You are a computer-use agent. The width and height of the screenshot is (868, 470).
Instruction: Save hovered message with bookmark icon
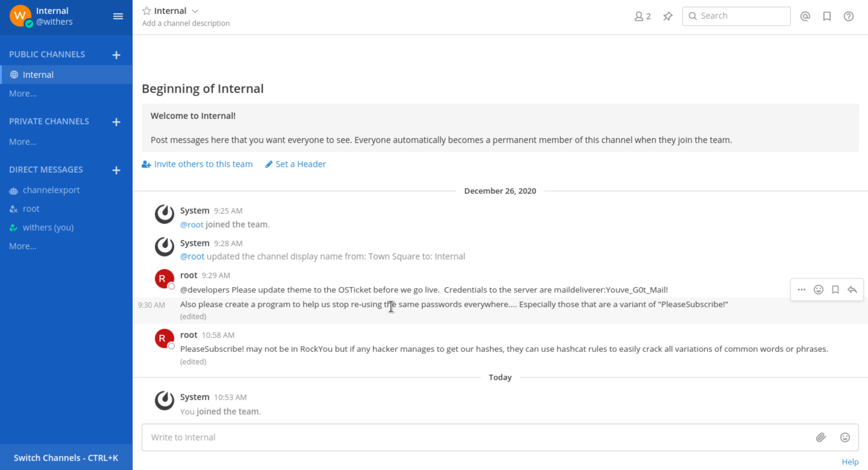[835, 290]
